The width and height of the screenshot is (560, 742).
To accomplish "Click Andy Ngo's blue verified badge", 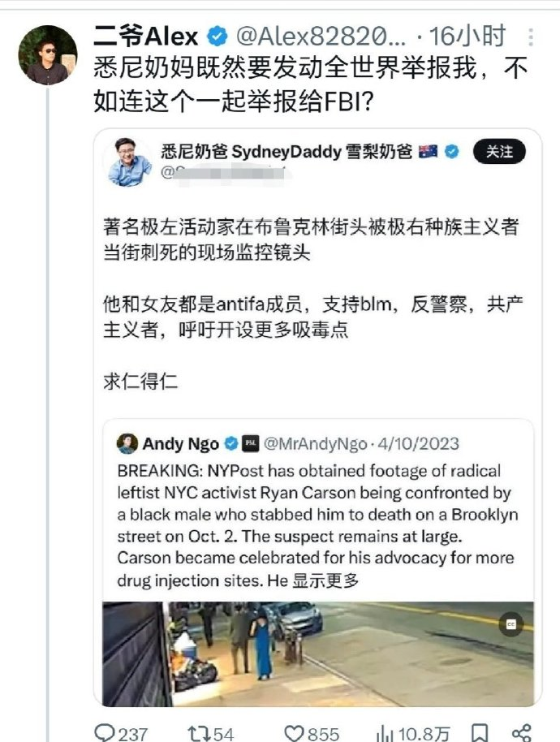I will 230,443.
